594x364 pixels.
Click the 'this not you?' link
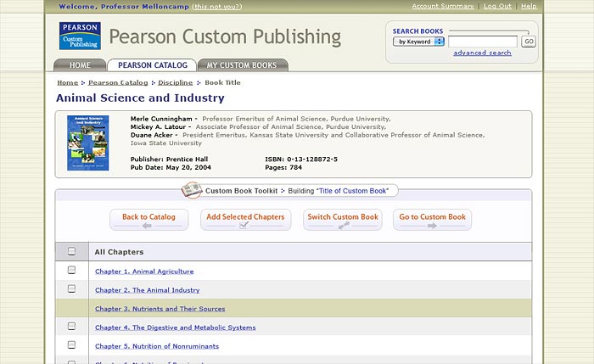click(216, 7)
